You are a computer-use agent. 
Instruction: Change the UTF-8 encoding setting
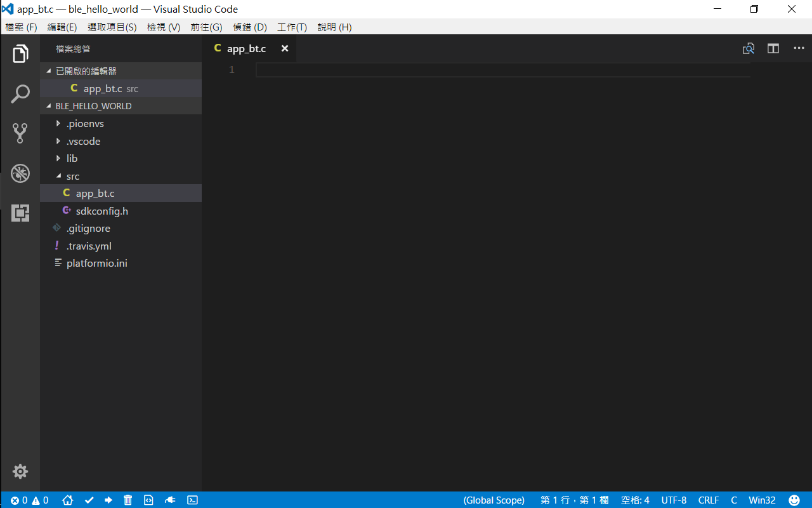[674, 500]
